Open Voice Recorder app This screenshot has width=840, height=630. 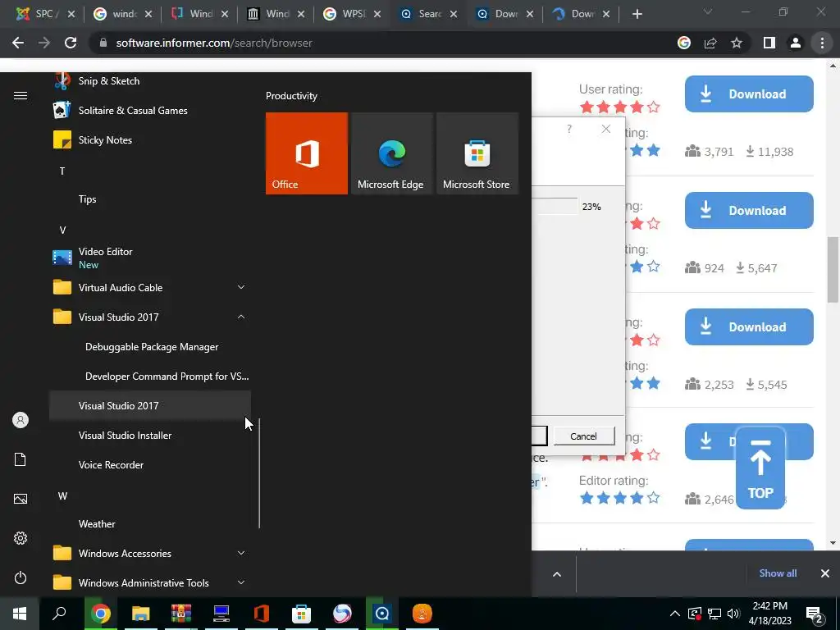coord(150,465)
